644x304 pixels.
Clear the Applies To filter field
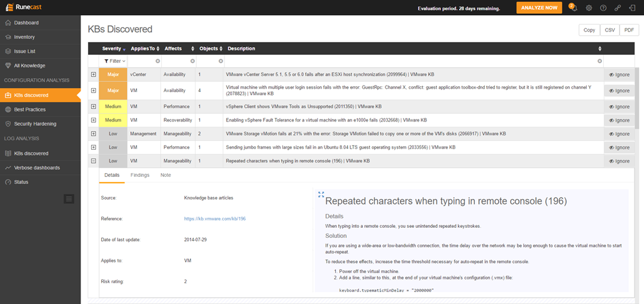[x=157, y=61]
